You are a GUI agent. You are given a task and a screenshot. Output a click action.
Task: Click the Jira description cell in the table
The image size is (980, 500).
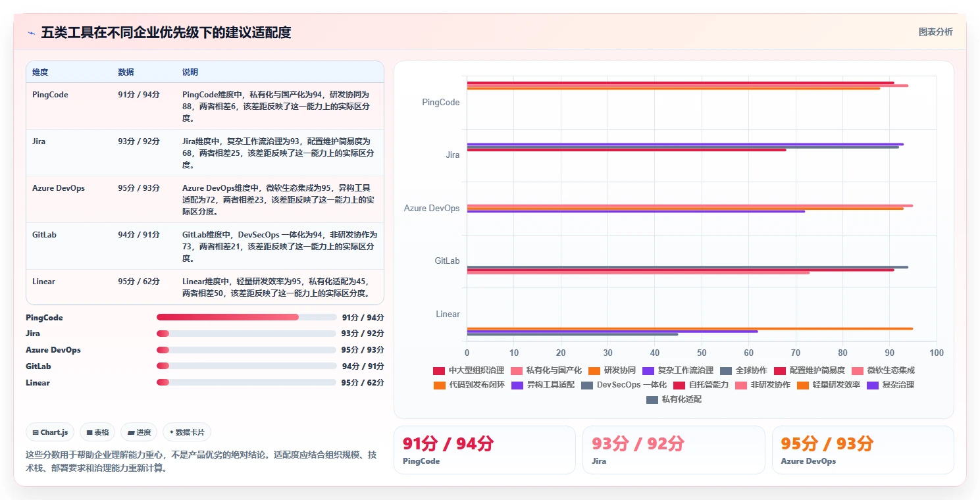280,153
